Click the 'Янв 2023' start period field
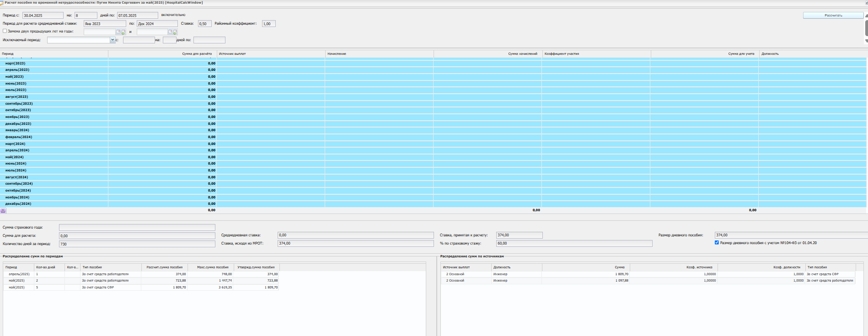Image resolution: width=868 pixels, height=336 pixels. click(x=105, y=24)
